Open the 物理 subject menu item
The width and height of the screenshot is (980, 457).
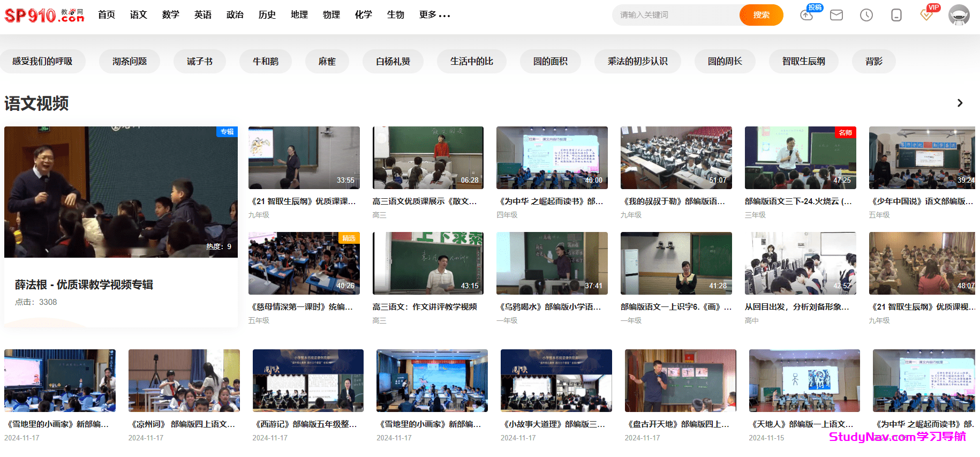click(331, 15)
